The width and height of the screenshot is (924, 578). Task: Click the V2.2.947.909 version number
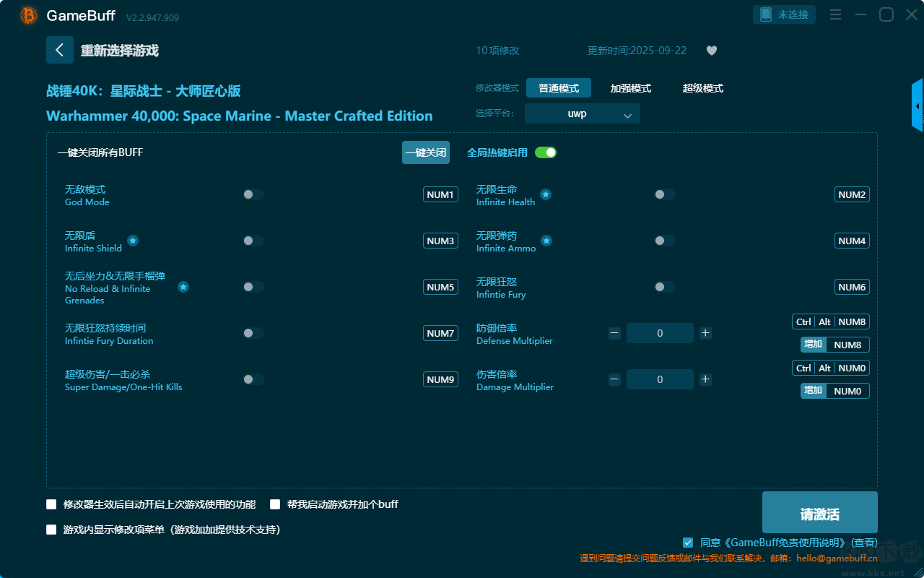pos(152,17)
